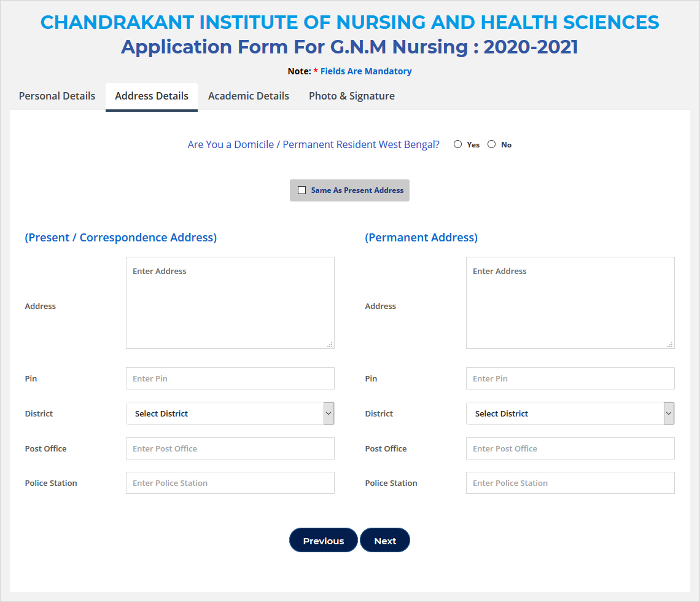Image resolution: width=700 pixels, height=602 pixels.
Task: Switch to Academic Details tab
Action: (x=249, y=96)
